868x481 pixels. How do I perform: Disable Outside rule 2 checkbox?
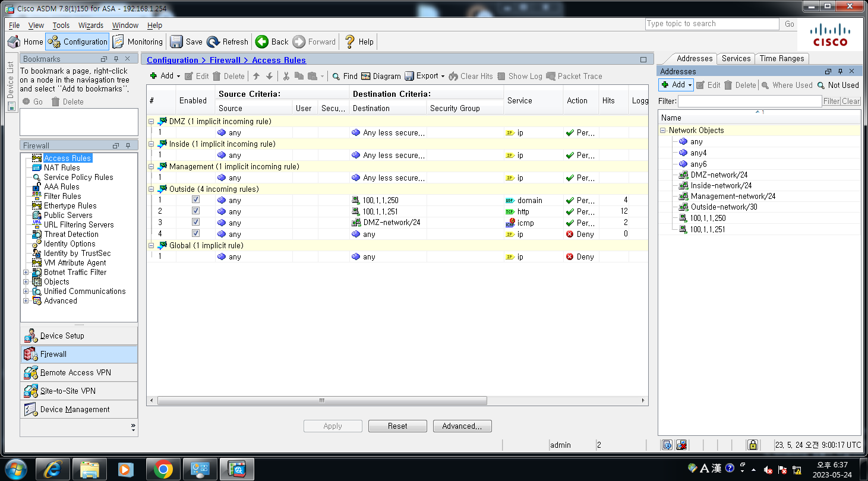(x=195, y=211)
